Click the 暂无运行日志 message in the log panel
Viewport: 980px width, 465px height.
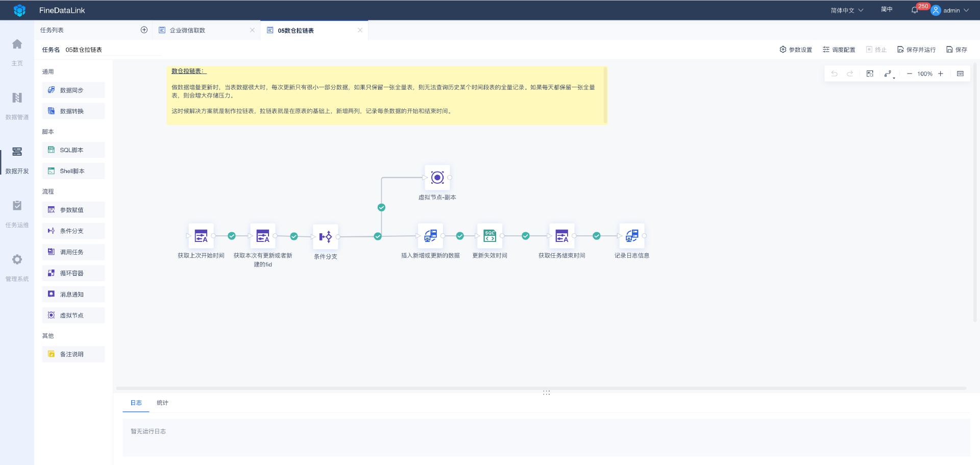[148, 431]
